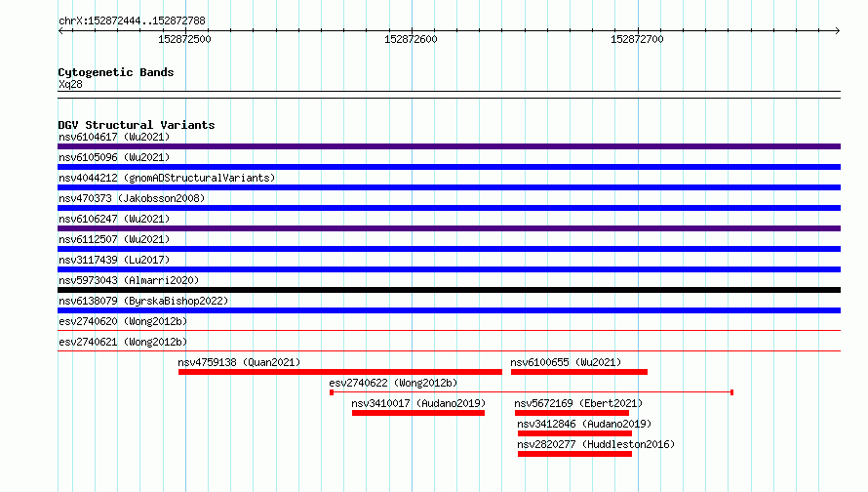Select the nsv4044212 blue variant bar
The height and width of the screenshot is (492, 868).
coord(449,187)
